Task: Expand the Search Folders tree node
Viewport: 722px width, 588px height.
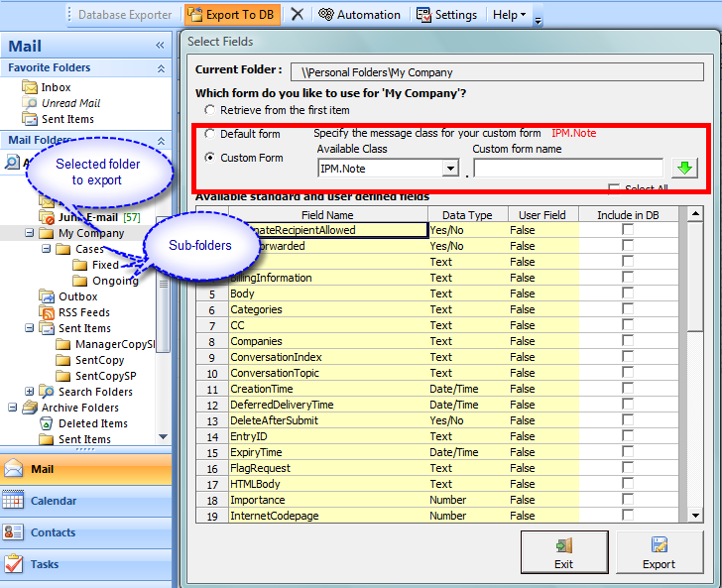Action: click(x=30, y=392)
